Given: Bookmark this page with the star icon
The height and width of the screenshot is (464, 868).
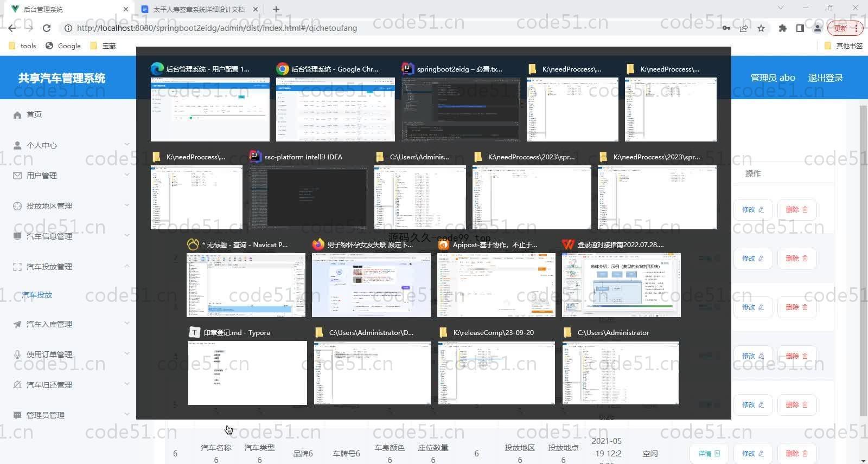Looking at the screenshot, I should (761, 28).
